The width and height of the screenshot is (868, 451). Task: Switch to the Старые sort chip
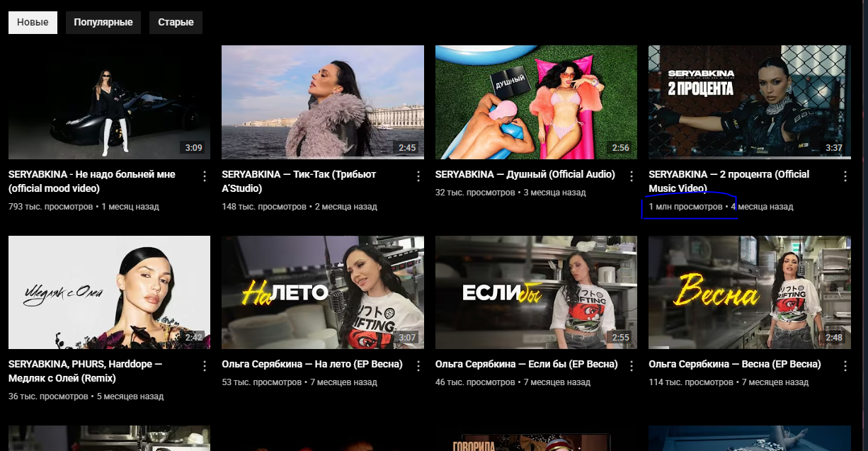tap(176, 23)
